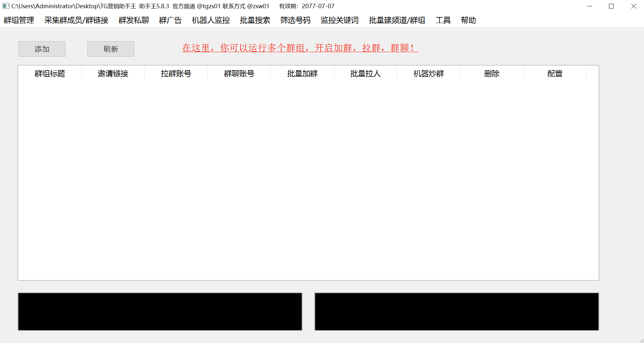This screenshot has height=343, width=644.
Task: Click the 群组管理 menu item
Action: (x=19, y=20)
